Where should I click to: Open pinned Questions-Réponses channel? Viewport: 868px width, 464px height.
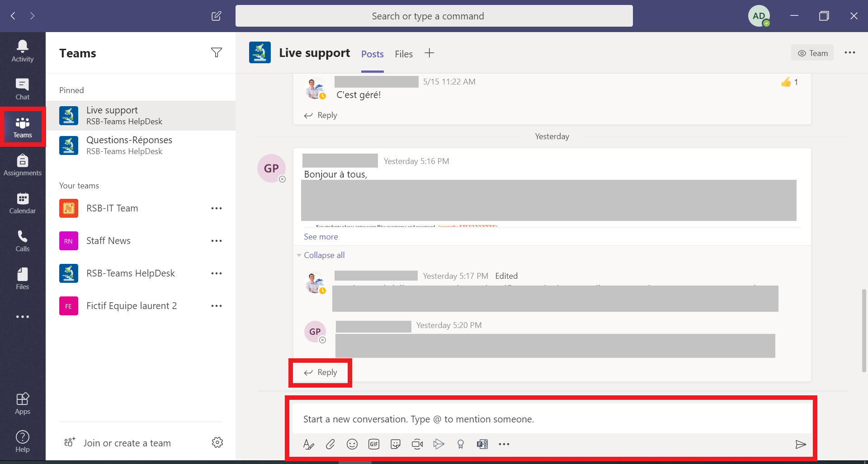(141, 145)
